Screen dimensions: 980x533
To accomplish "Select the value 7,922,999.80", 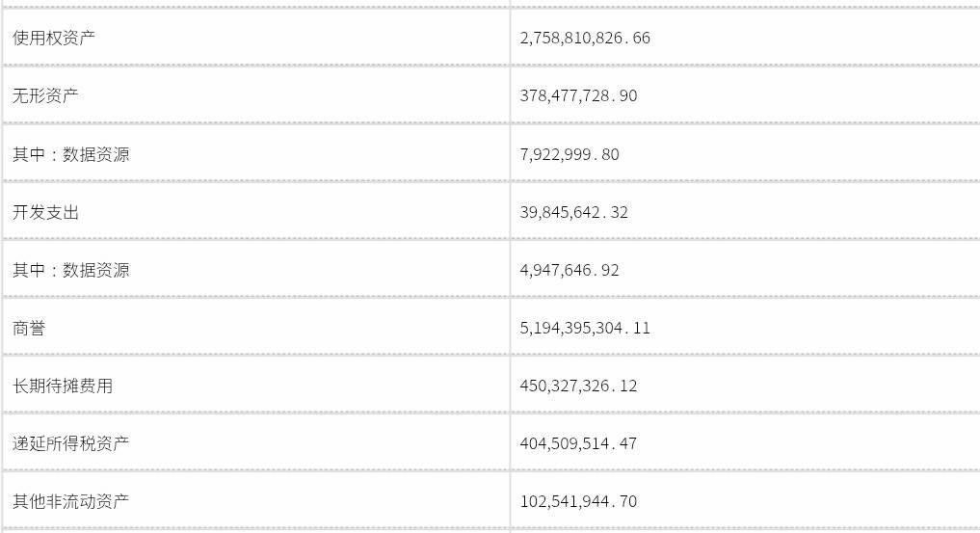I will pos(569,154).
